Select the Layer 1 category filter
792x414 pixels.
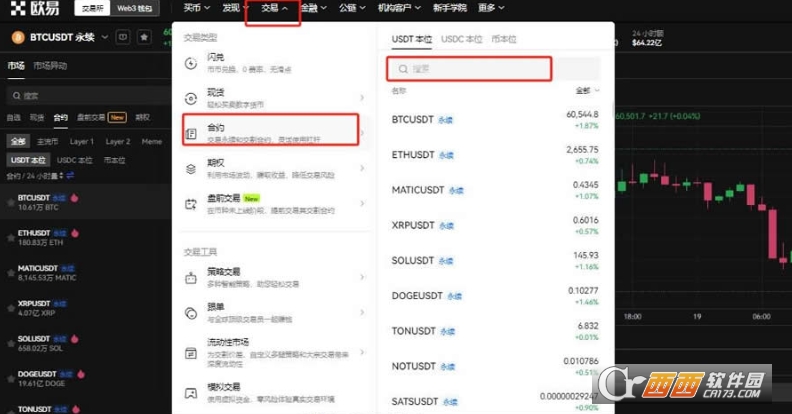[82, 142]
